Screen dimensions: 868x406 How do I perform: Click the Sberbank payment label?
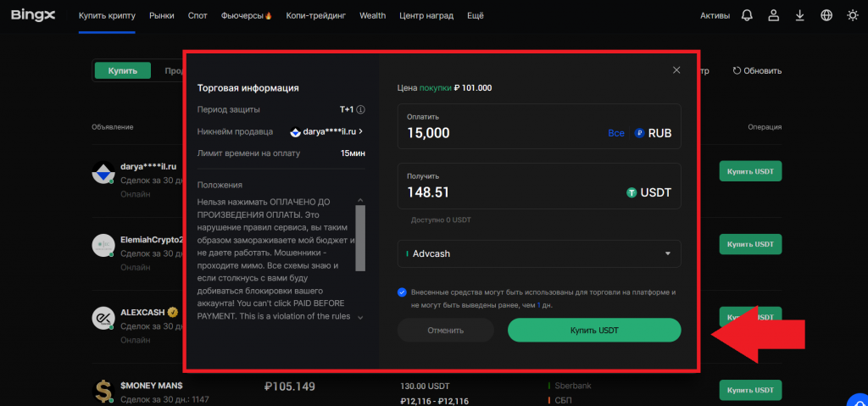pyautogui.click(x=572, y=386)
